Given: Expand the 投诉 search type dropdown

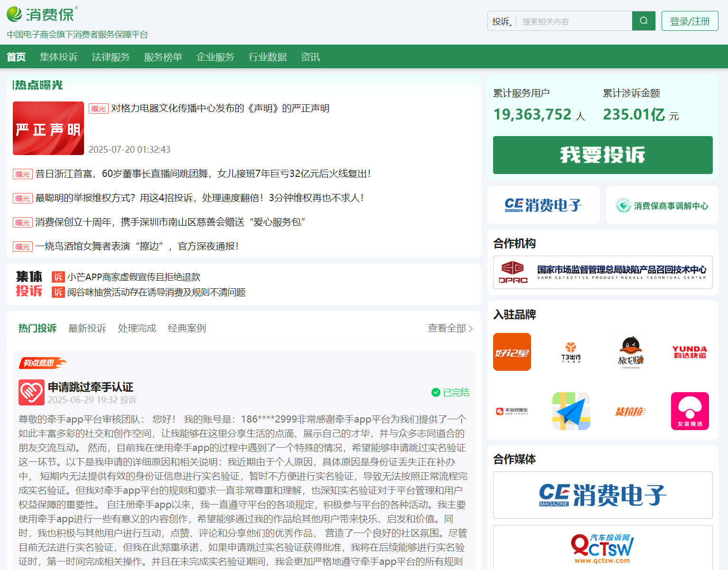Looking at the screenshot, I should pos(502,21).
